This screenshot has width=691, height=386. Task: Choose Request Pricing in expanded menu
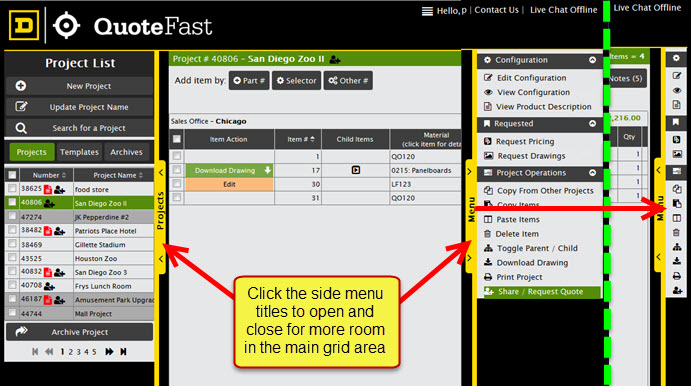524,141
